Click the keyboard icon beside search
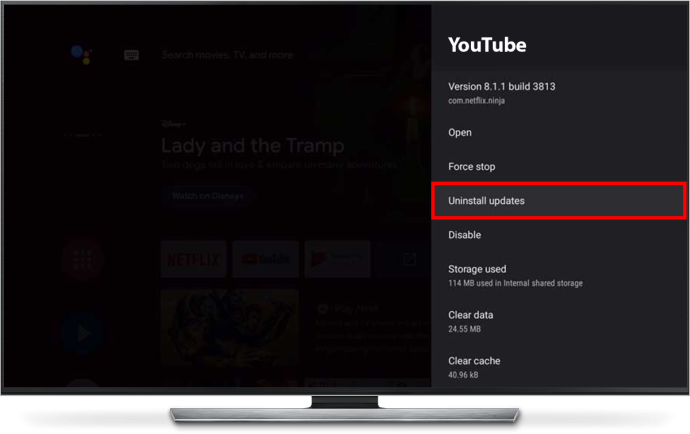Screen dimensions: 690x434 131,55
